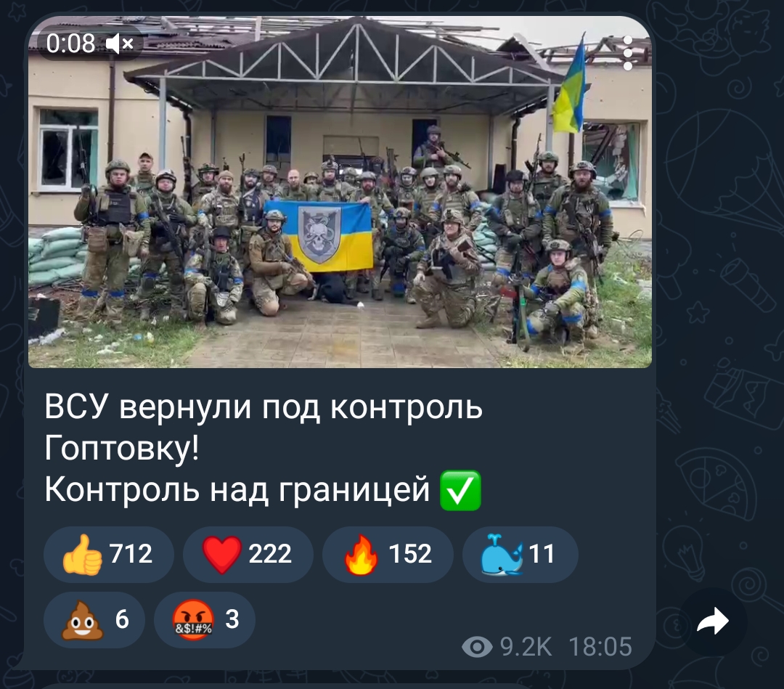Toggle the thumbs up reaction with 712

click(x=108, y=554)
